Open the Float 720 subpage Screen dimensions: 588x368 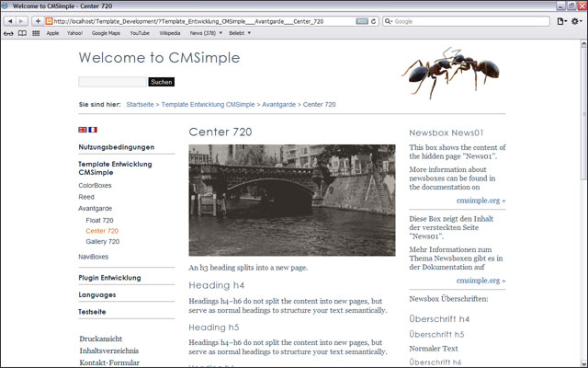tap(99, 221)
